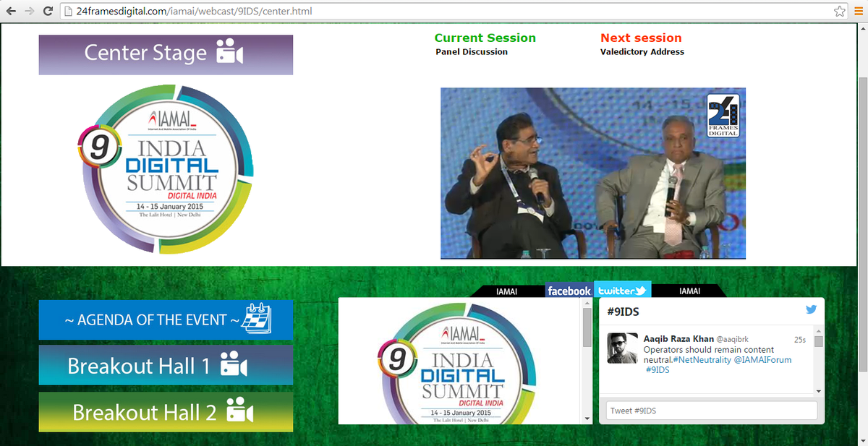This screenshot has height=446, width=868.
Task: Select the twitter tab
Action: (x=623, y=290)
